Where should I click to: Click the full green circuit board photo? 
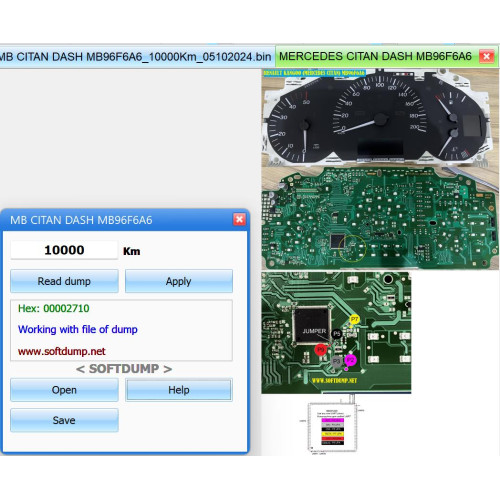pyautogui.click(x=380, y=218)
